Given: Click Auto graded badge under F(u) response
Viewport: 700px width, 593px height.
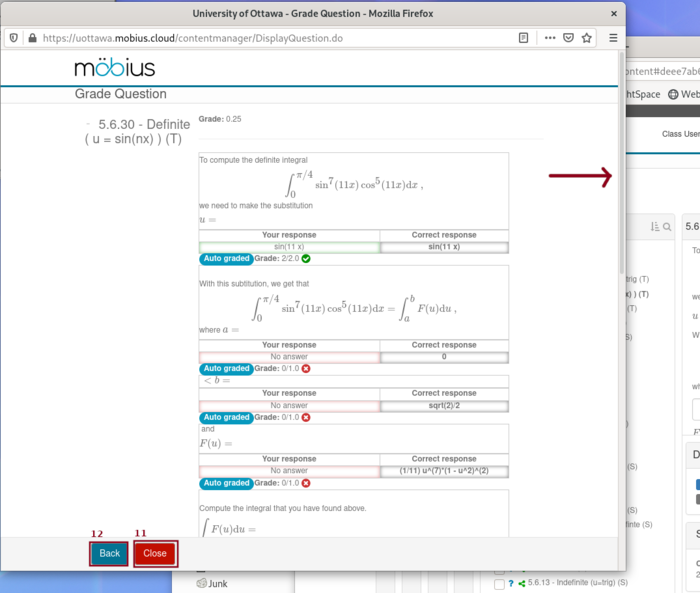Looking at the screenshot, I should pyautogui.click(x=226, y=483).
